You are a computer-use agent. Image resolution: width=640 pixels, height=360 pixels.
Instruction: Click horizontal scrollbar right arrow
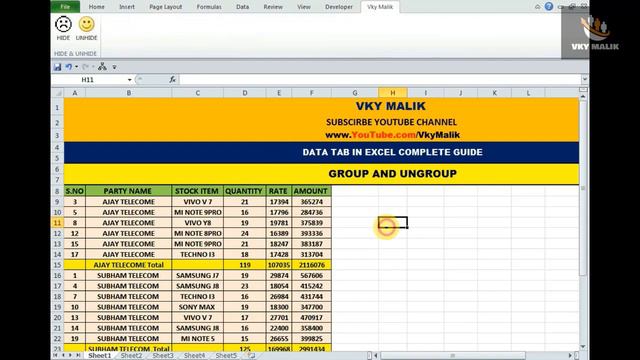pos(570,356)
